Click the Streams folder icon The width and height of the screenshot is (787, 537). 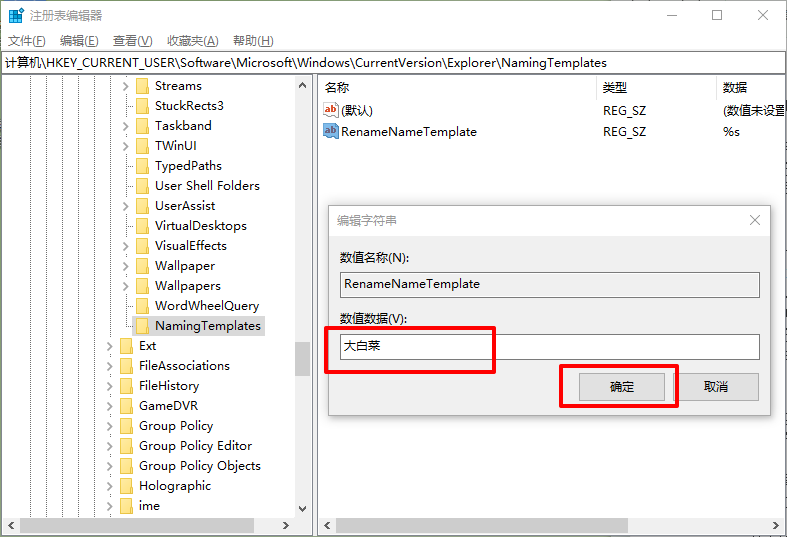point(142,86)
